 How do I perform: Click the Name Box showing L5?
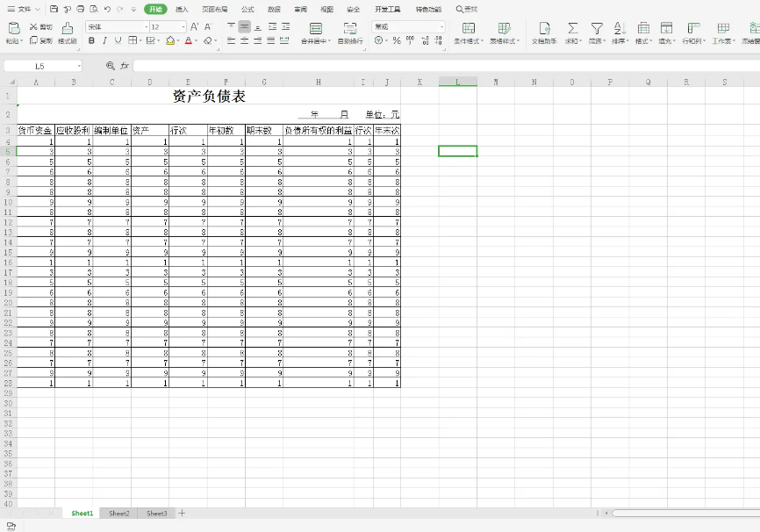point(40,66)
